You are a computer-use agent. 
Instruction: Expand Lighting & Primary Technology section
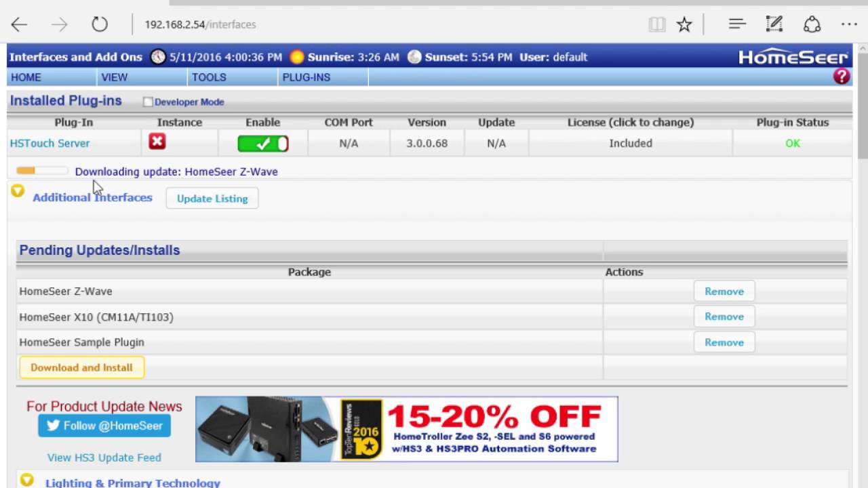(26, 480)
